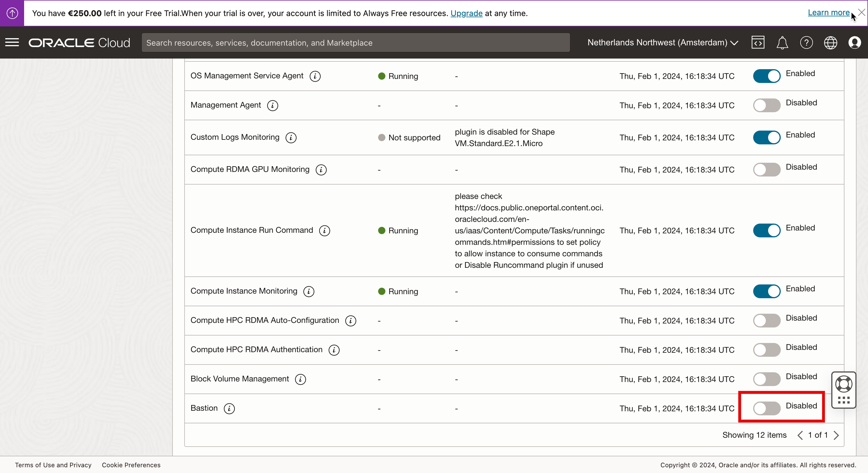Click the search resources input field

pyautogui.click(x=355, y=43)
